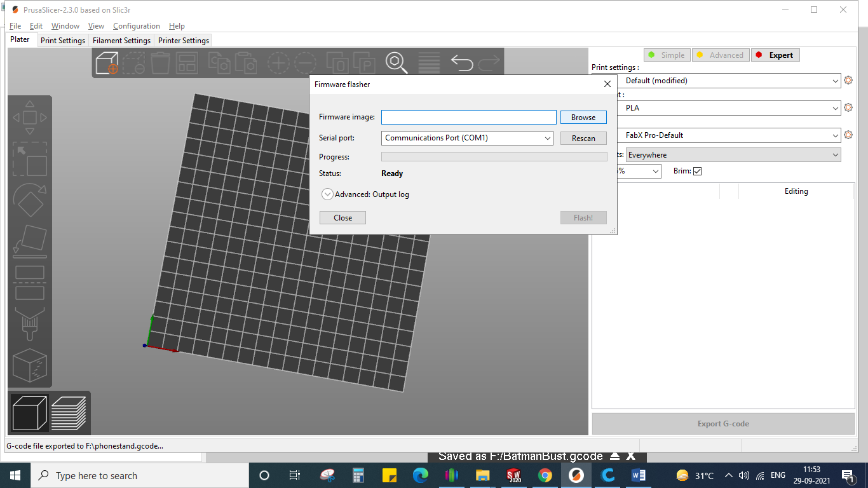
Task: Click the Arrange objects toolbar icon
Action: (x=187, y=63)
